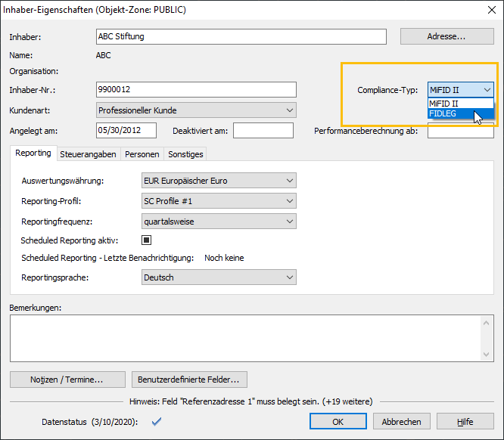Image resolution: width=504 pixels, height=440 pixels.
Task: Open the Kundenart dropdown
Action: pyautogui.click(x=197, y=110)
